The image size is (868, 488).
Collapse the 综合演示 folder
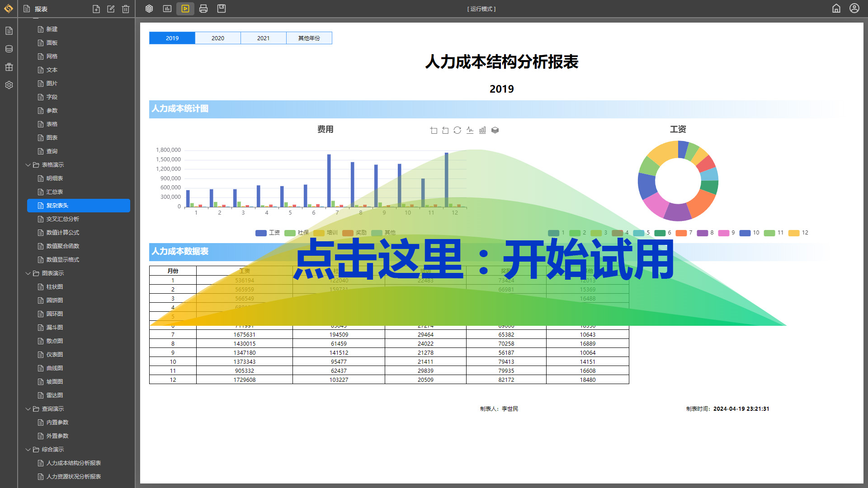click(x=28, y=450)
